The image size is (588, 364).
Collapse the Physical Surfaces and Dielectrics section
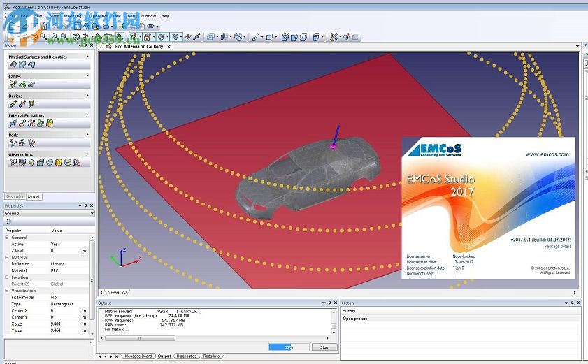point(87,57)
